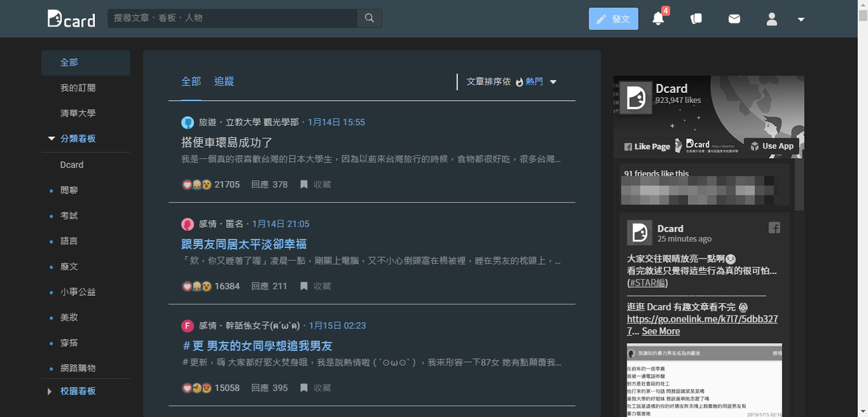Click See More in Facebook post
This screenshot has width=868, height=417.
661,332
